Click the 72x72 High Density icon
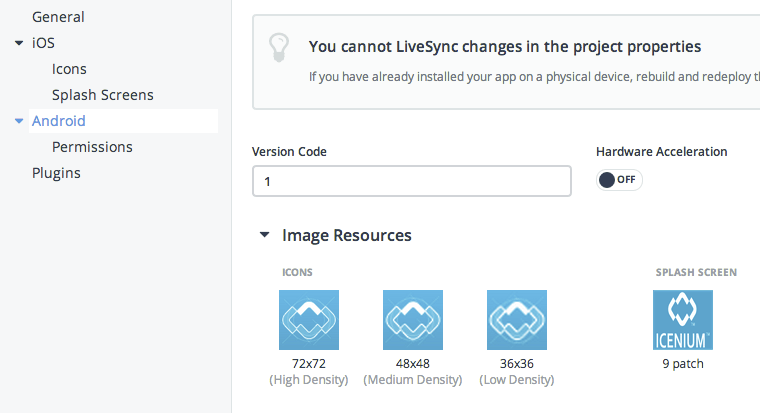 pos(309,320)
